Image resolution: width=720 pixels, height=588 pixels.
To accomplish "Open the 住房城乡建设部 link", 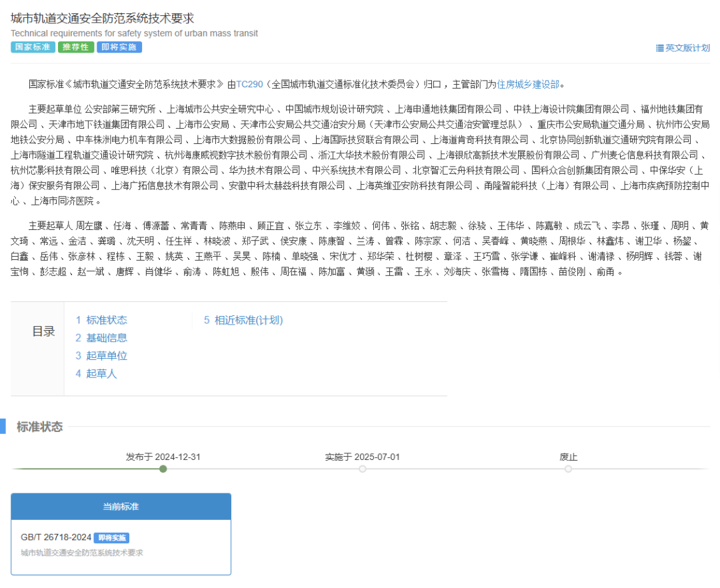I will [x=528, y=84].
